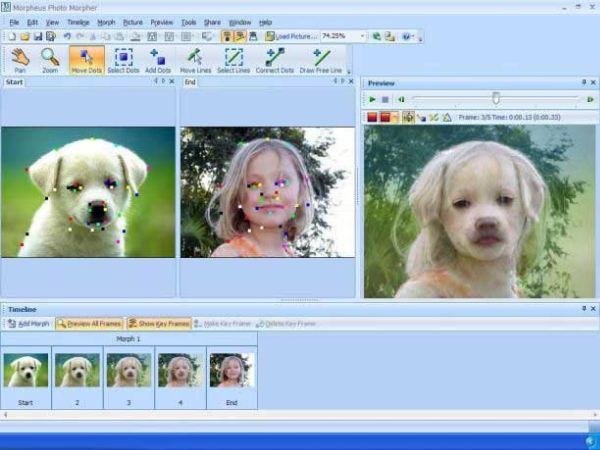This screenshot has width=600, height=450.
Task: Select frame 3 thumbnail in Timeline
Action: (129, 370)
